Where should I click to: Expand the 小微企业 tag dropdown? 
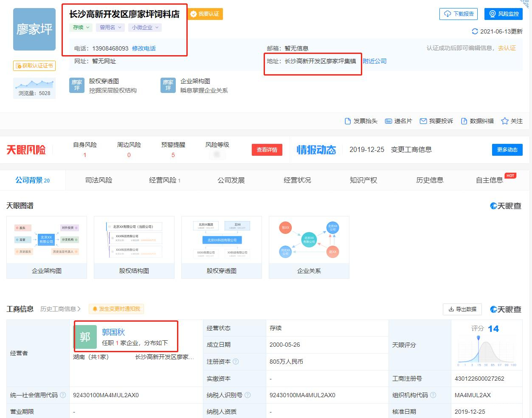(x=145, y=28)
